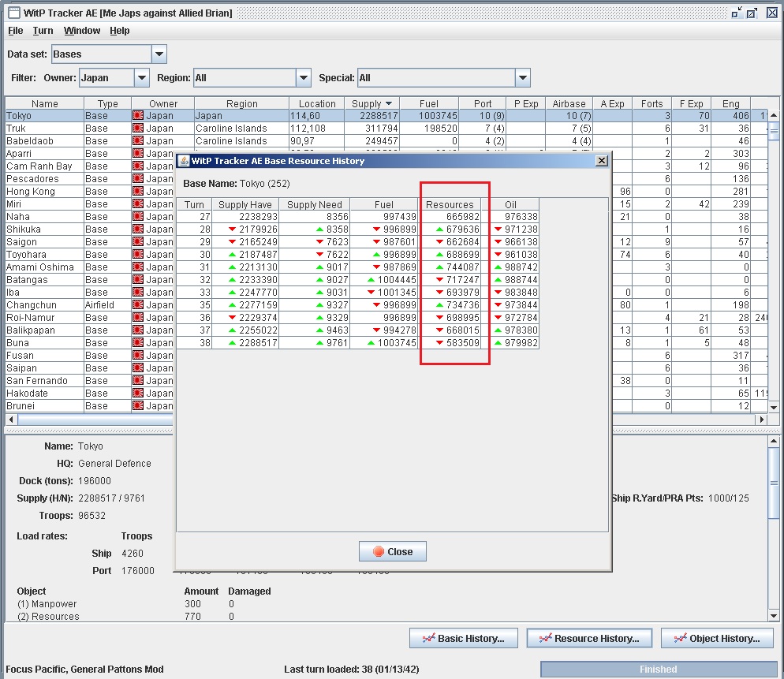Click the Resources value 744087 cell
The height and width of the screenshot is (679, 784).
point(450,267)
